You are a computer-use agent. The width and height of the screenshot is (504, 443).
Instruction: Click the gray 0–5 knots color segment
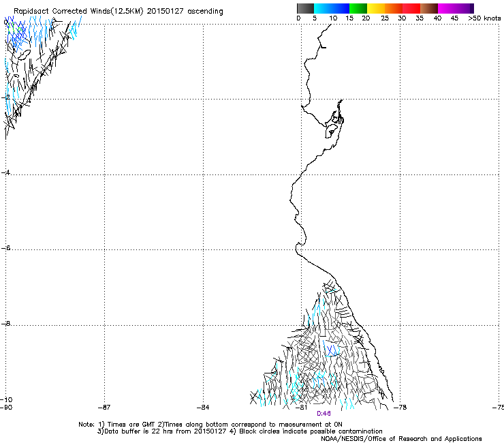pyautogui.click(x=305, y=8)
